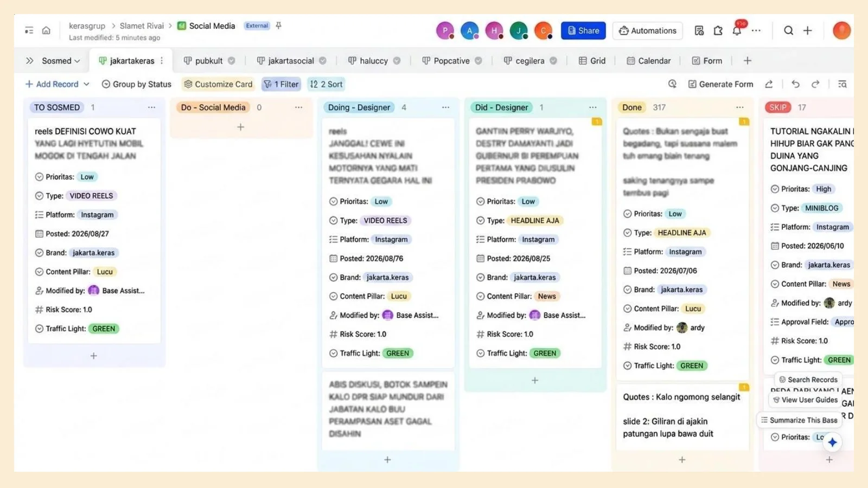The width and height of the screenshot is (868, 488).
Task: Open the blue sparkle AI assistant button
Action: click(832, 442)
